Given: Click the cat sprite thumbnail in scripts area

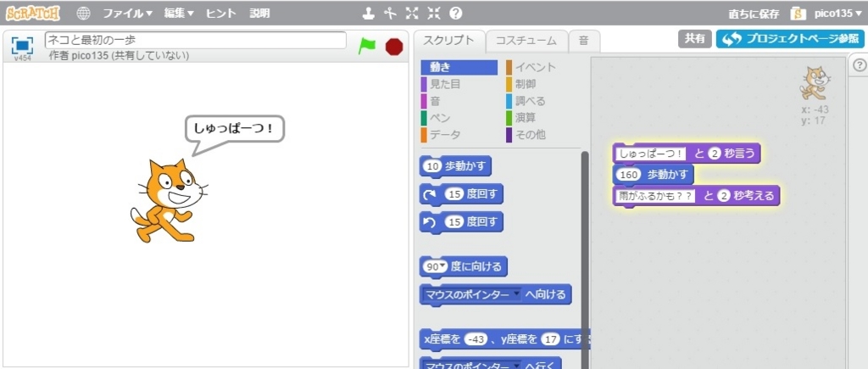Looking at the screenshot, I should tap(815, 82).
